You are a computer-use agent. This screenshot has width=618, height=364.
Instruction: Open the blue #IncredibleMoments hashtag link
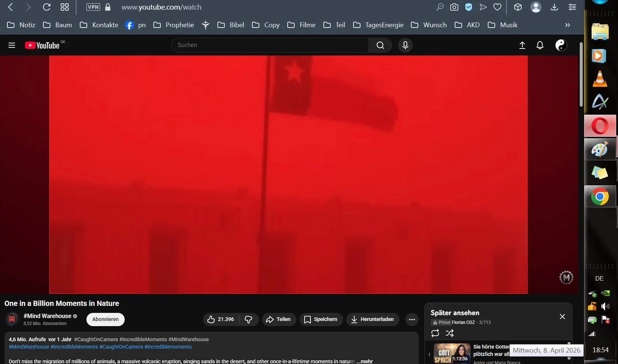tap(74, 347)
